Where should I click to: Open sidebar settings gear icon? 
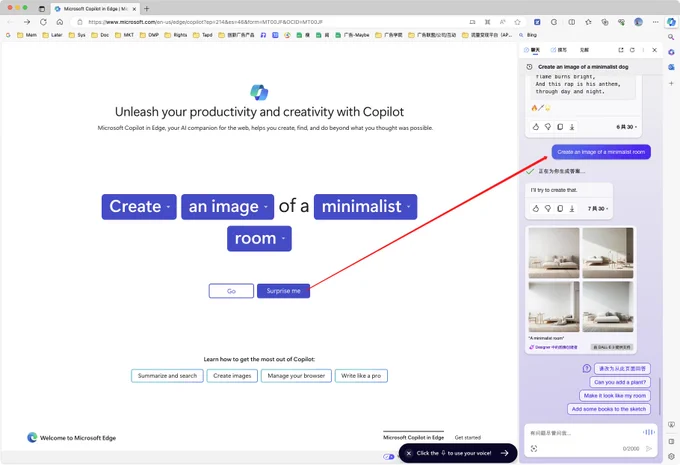tap(671, 456)
